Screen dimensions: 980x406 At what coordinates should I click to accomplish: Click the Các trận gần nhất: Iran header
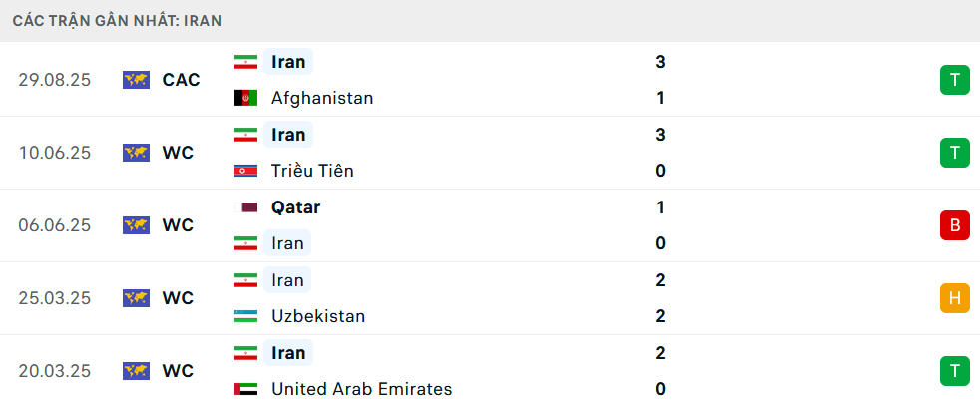pos(118,20)
